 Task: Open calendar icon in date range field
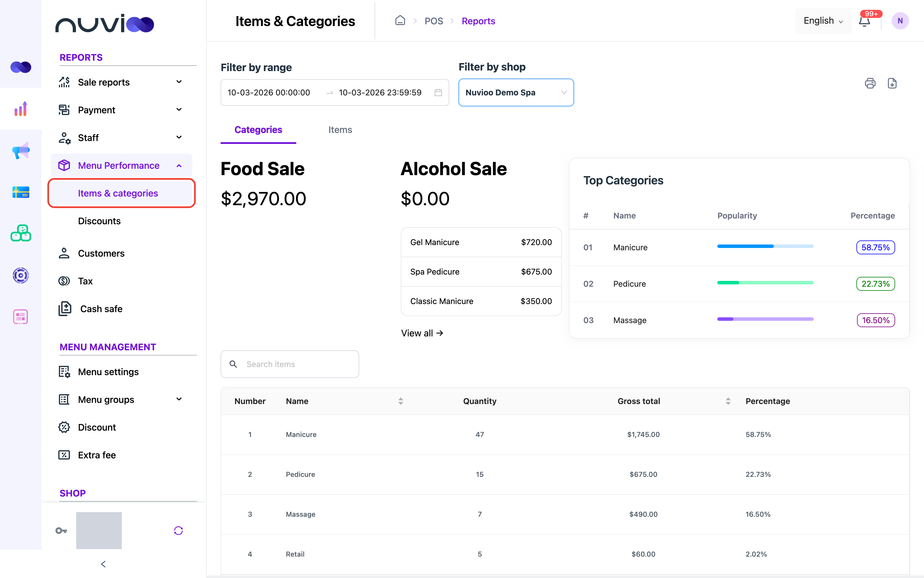pos(438,92)
